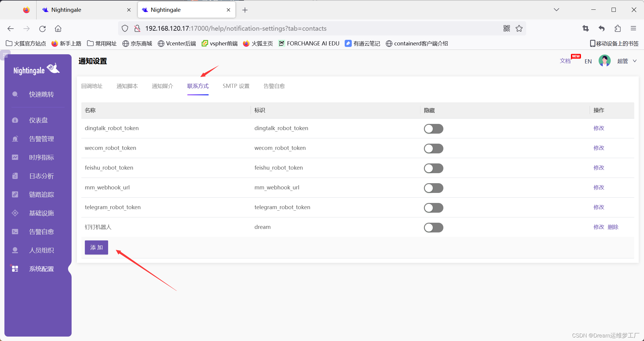Open Firefox application menu
The height and width of the screenshot is (341, 644).
pos(633,28)
